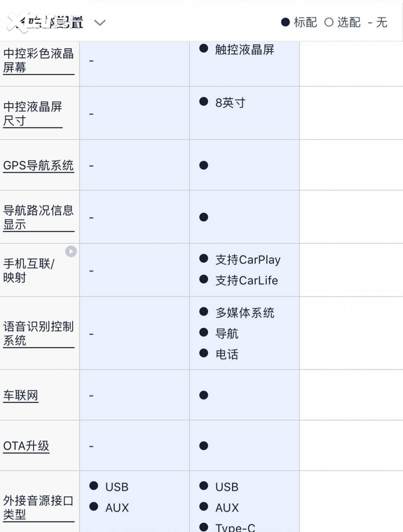Click the filled 标配 legend dot
Image resolution: width=403 pixels, height=532 pixels.
pos(285,22)
